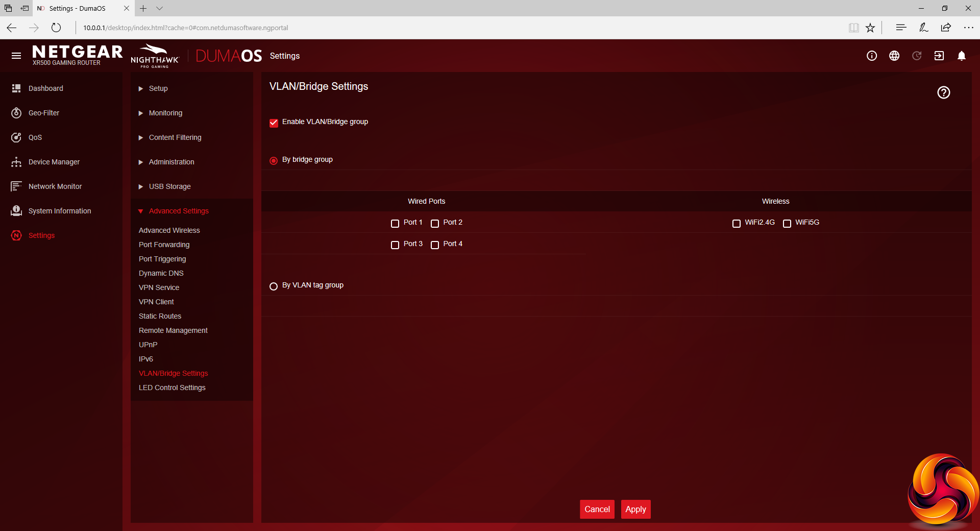The width and height of the screenshot is (980, 531).
Task: Open VPN Client settings
Action: point(156,302)
